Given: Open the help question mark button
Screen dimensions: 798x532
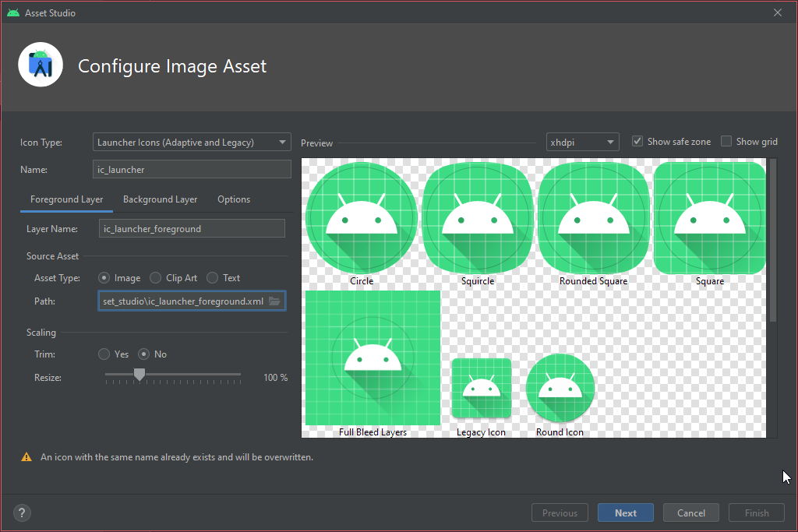Looking at the screenshot, I should (22, 513).
